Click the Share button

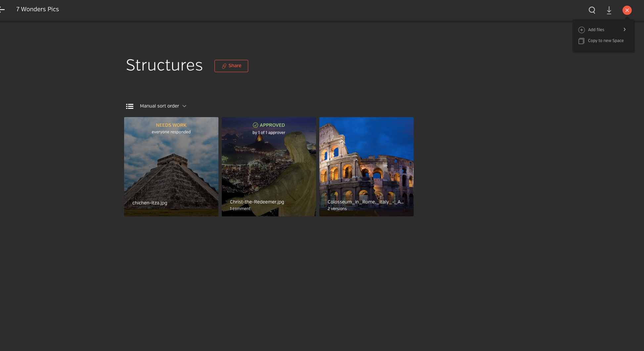[231, 66]
